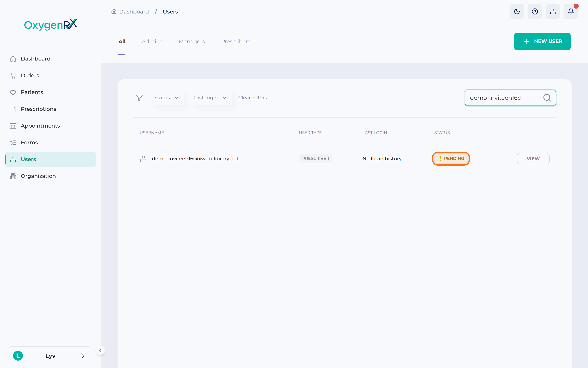
Task: Click the STATUS column header
Action: (x=442, y=133)
